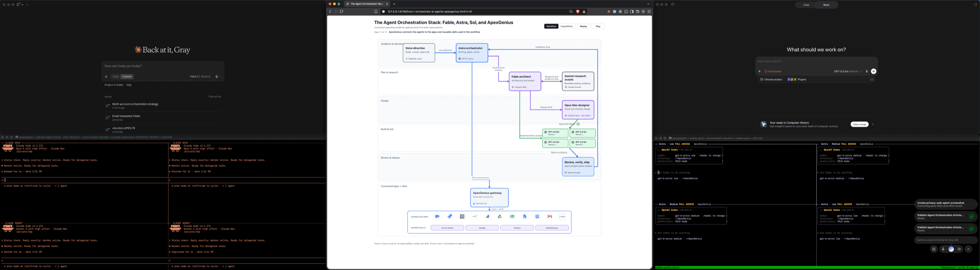
Task: Open the browser extensions puzzle icon
Action: (x=626, y=11)
